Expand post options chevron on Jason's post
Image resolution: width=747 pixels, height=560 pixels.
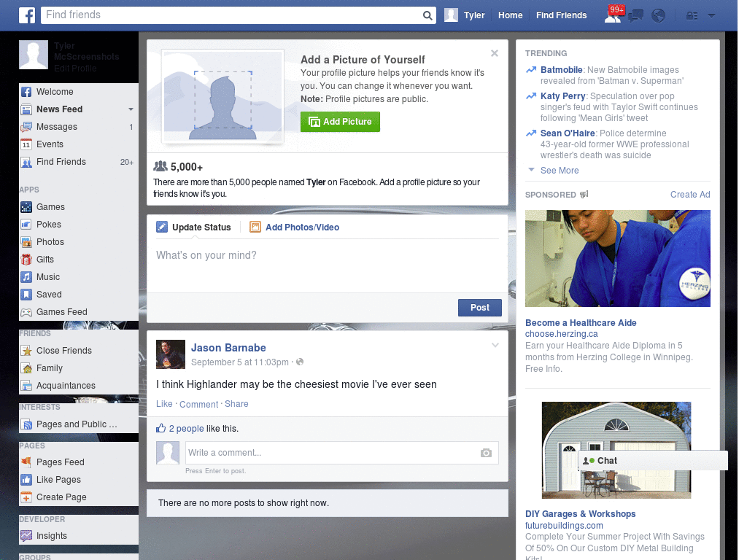495,346
